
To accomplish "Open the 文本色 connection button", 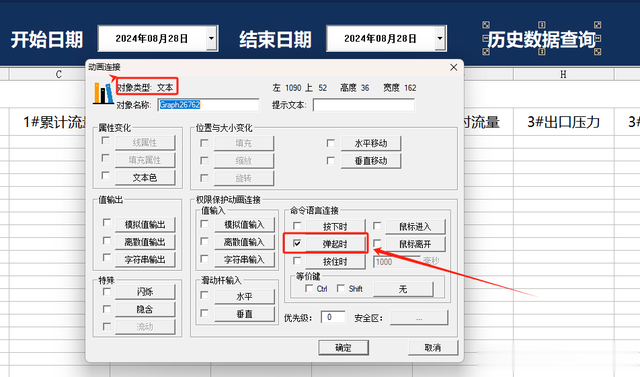I will [x=145, y=177].
